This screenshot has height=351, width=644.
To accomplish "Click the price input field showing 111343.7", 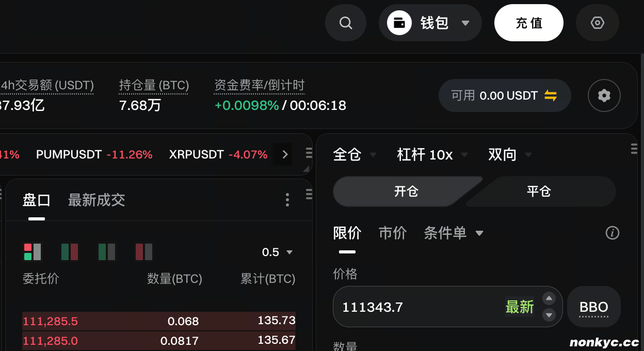I will pyautogui.click(x=413, y=307).
